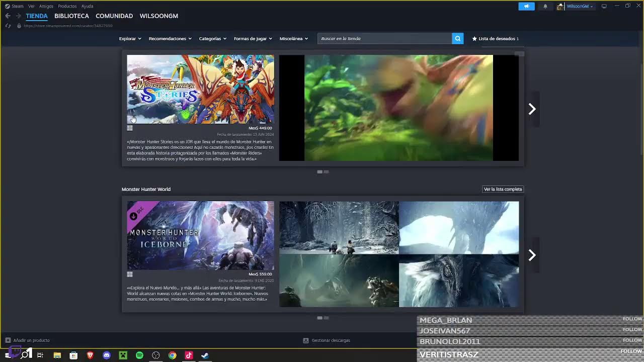Image resolution: width=644 pixels, height=362 pixels.
Task: Expand the Explorar dropdown
Action: pyautogui.click(x=130, y=39)
